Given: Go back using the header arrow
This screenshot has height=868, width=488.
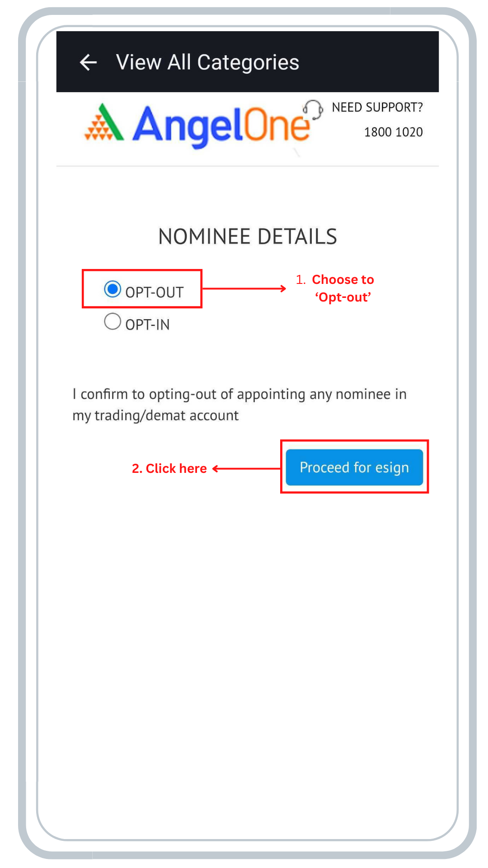Looking at the screenshot, I should click(88, 62).
